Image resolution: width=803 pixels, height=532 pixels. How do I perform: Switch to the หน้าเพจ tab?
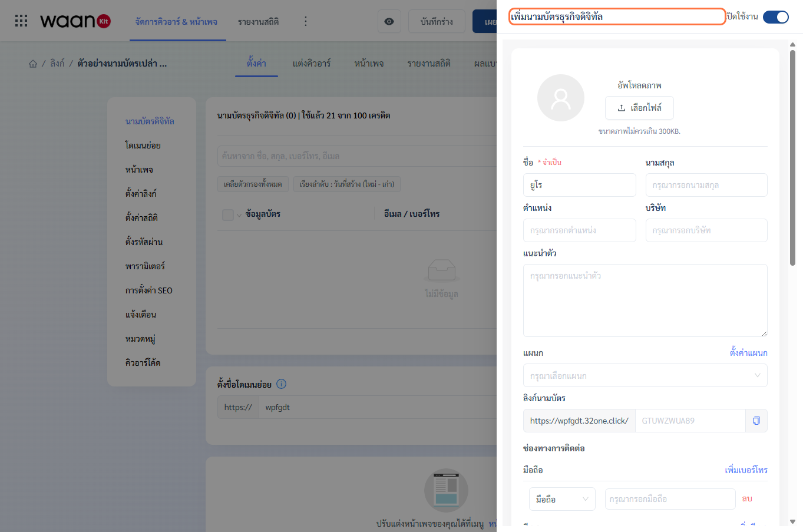(x=369, y=63)
